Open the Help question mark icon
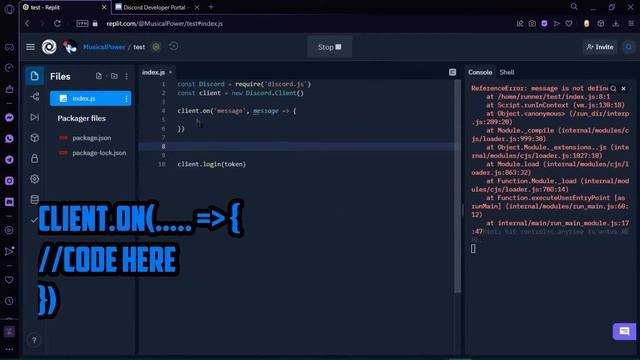The image size is (640, 360). (x=34, y=340)
